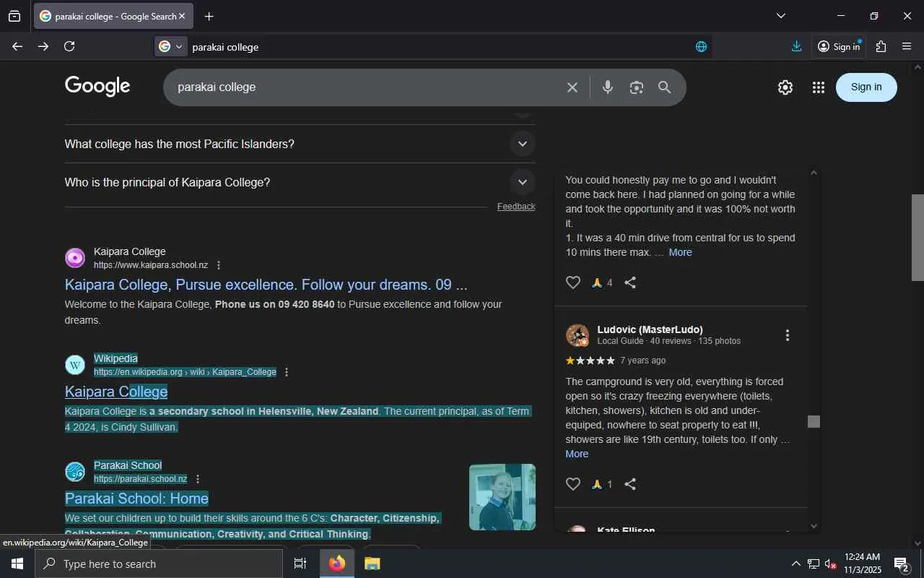
Task: Open more options for Parakai School result
Action: (198, 479)
